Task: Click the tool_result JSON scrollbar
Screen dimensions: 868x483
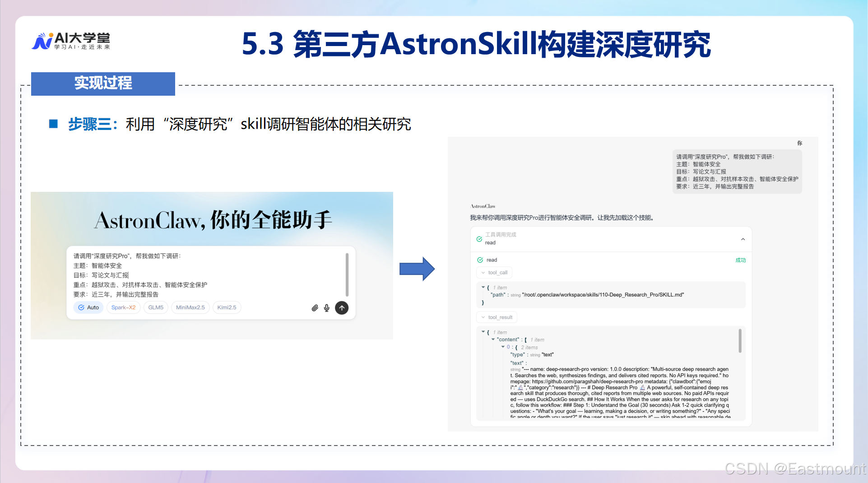Action: [740, 341]
